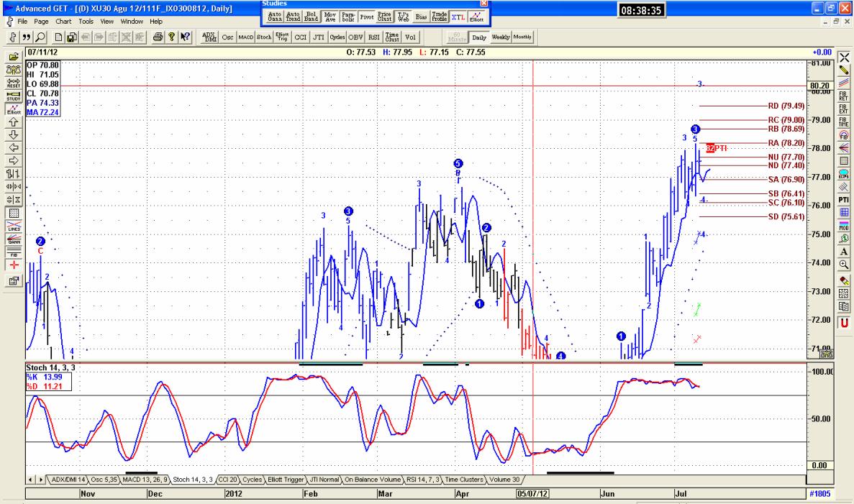Open context help arrow-question icon
This screenshot has height=504, width=854.
[185, 37]
